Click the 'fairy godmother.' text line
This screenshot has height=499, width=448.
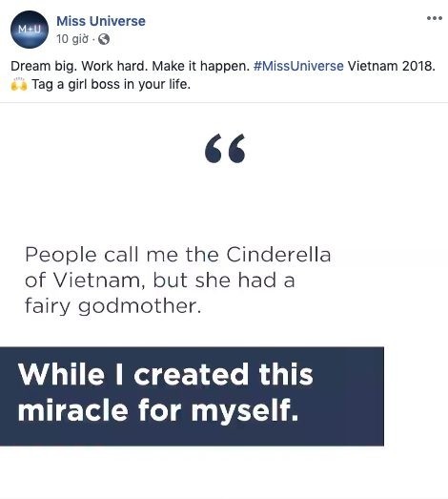[x=113, y=306]
